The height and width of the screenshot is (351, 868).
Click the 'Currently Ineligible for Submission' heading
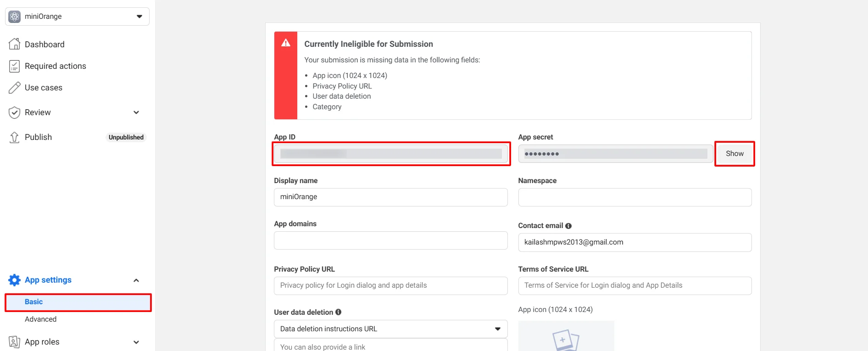[369, 44]
